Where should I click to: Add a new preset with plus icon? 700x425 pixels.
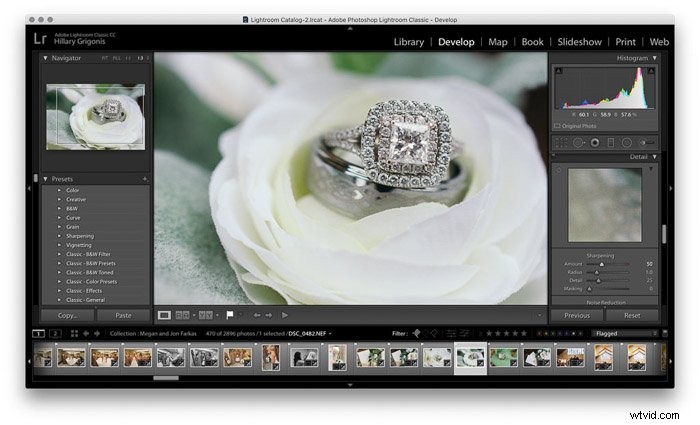click(x=145, y=179)
